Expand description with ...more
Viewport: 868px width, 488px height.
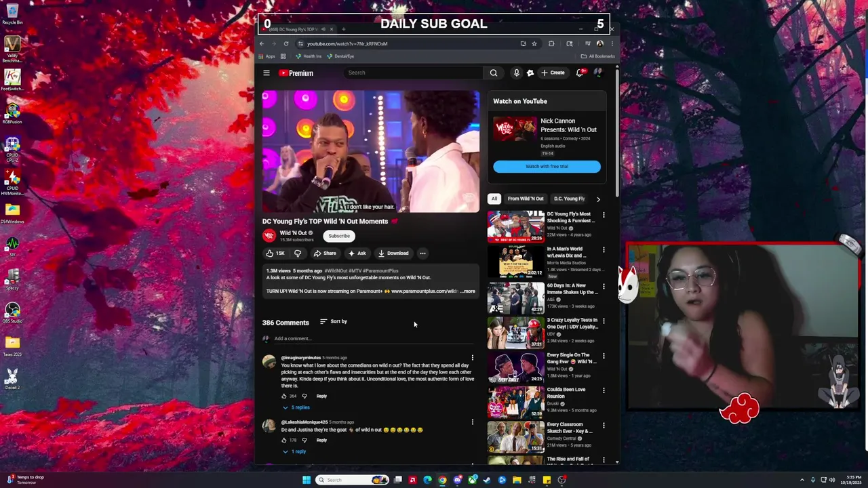[468, 291]
